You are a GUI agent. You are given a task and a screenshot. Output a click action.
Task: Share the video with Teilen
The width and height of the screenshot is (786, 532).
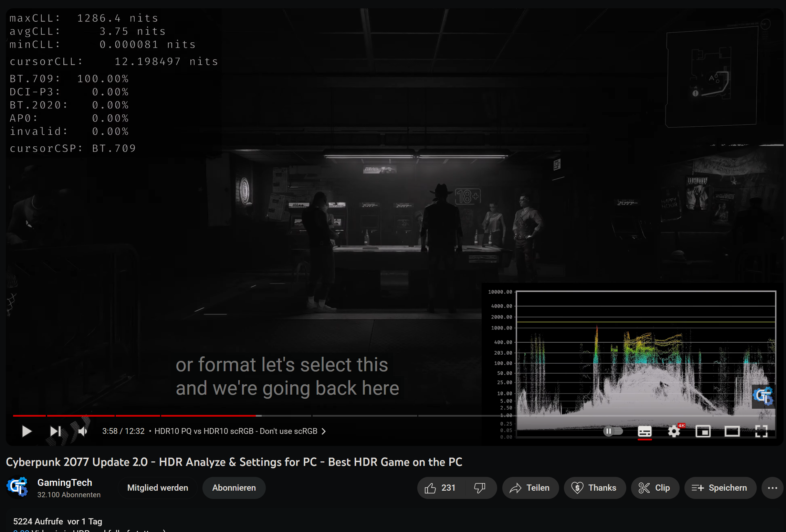pyautogui.click(x=530, y=488)
